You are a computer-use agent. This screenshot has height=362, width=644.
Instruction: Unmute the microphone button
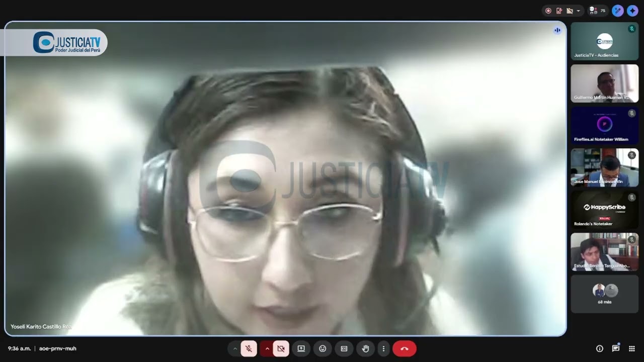click(x=249, y=348)
